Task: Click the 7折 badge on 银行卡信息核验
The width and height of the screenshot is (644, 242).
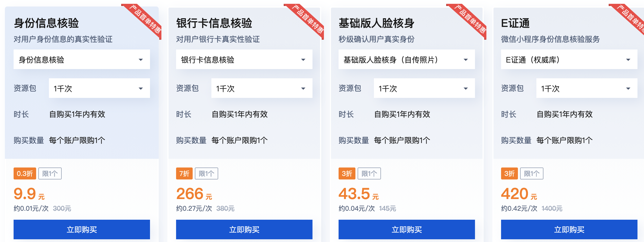Action: point(184,173)
